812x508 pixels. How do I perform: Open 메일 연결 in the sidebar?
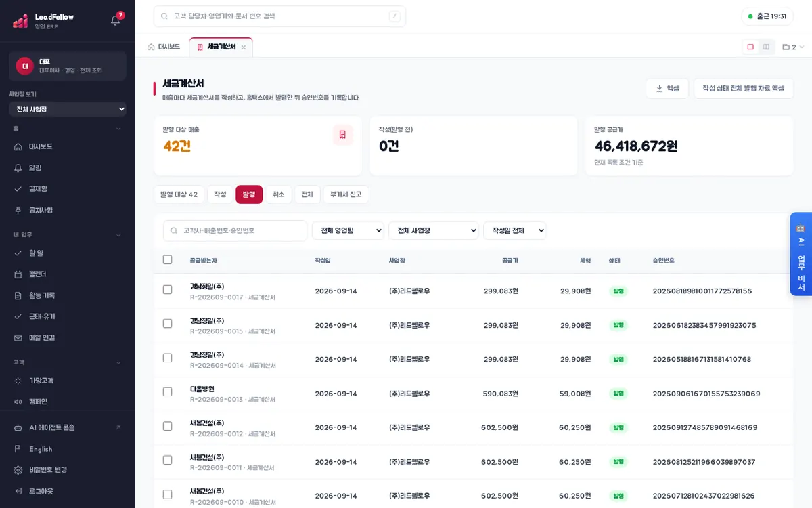click(68, 337)
